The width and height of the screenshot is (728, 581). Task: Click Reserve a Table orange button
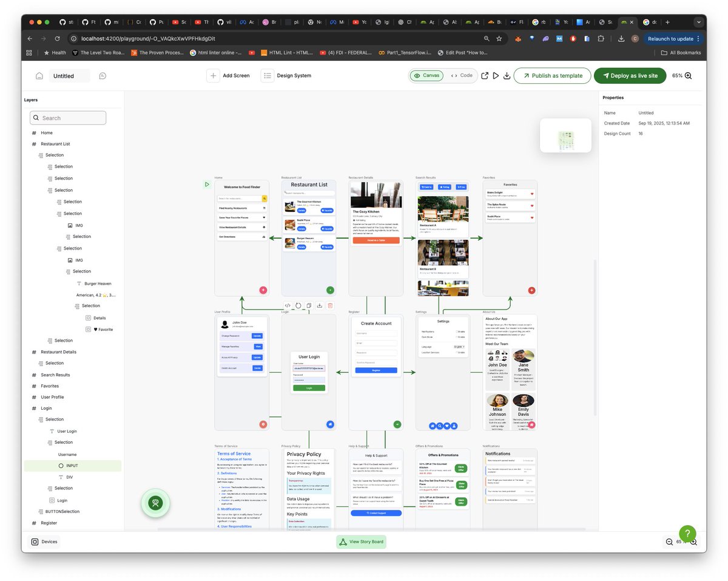pyautogui.click(x=376, y=240)
